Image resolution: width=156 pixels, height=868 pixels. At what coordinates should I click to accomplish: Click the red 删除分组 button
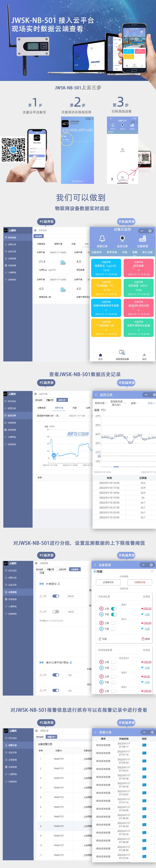click(x=140, y=582)
